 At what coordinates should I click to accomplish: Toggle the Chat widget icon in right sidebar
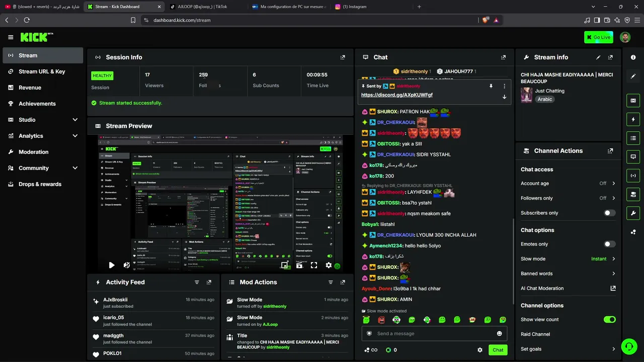(633, 157)
